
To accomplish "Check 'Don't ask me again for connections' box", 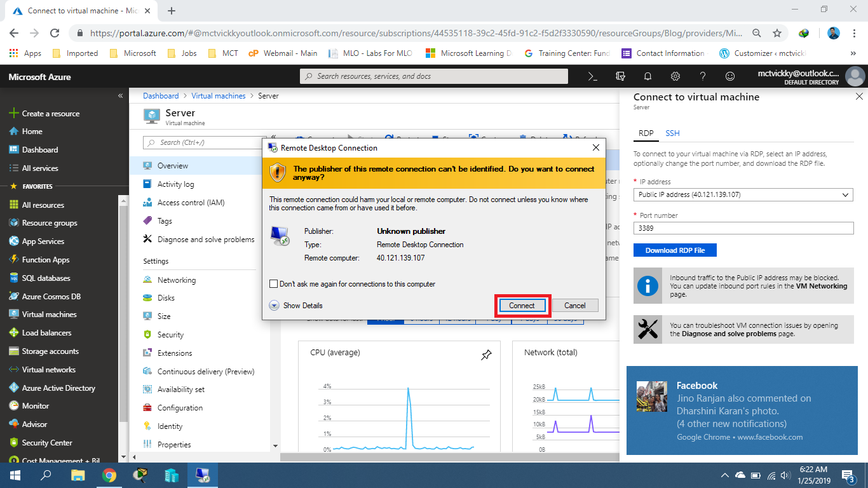I will 274,284.
